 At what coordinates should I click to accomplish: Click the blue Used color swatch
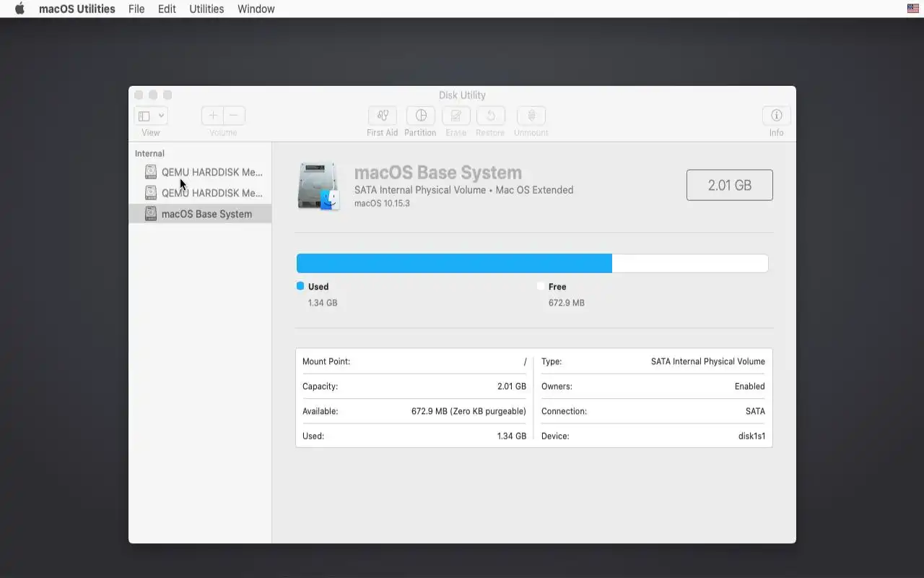(x=300, y=286)
